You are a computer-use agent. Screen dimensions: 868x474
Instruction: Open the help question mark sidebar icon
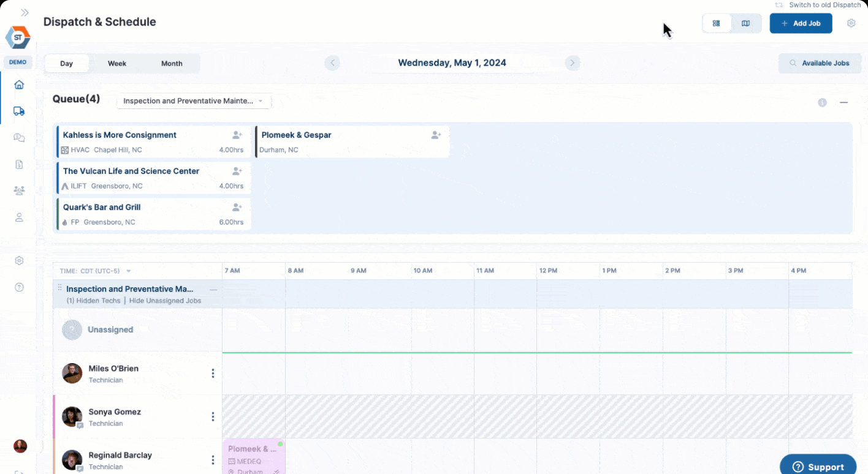pyautogui.click(x=19, y=287)
